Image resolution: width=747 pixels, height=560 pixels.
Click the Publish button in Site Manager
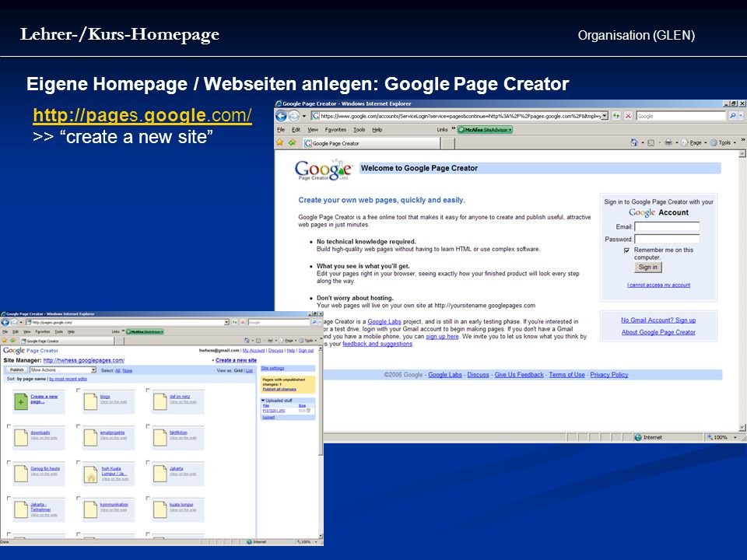pos(16,370)
